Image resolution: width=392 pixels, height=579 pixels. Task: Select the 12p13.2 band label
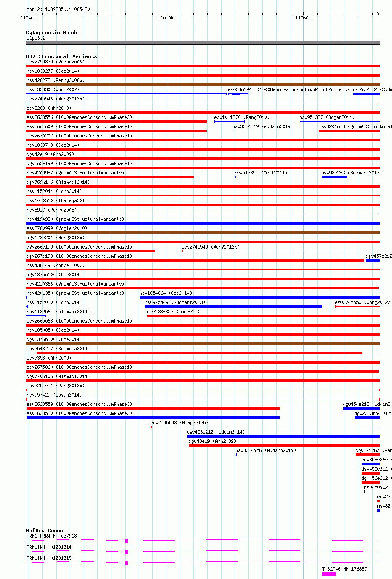[x=36, y=38]
